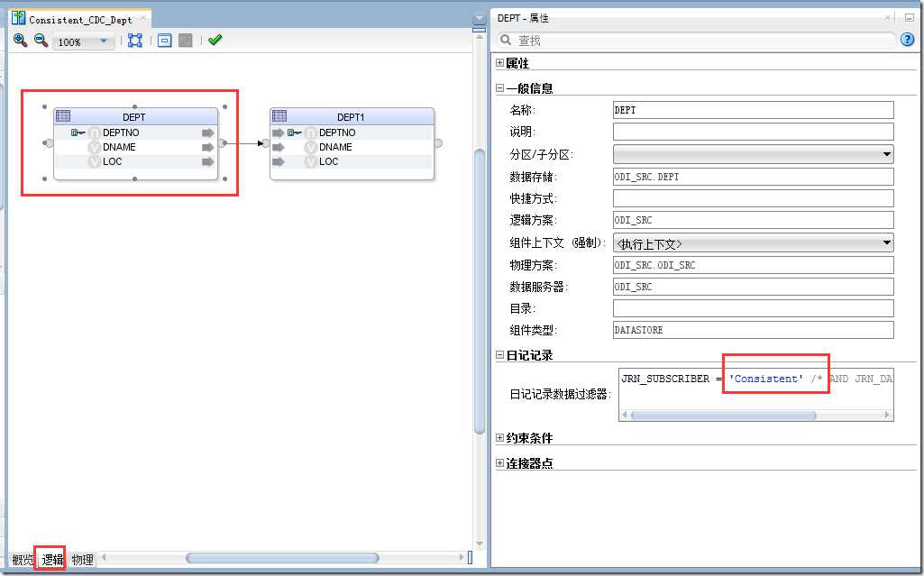Click the 逻辑方案 field ODI_SRC

[x=753, y=220]
